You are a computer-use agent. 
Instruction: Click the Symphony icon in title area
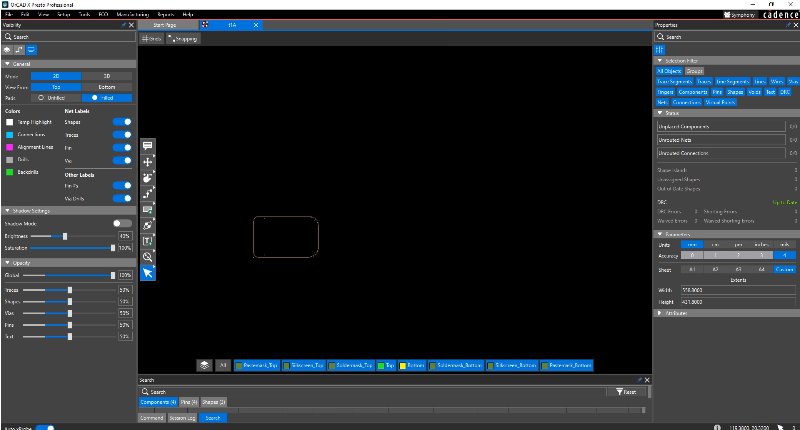click(711, 16)
